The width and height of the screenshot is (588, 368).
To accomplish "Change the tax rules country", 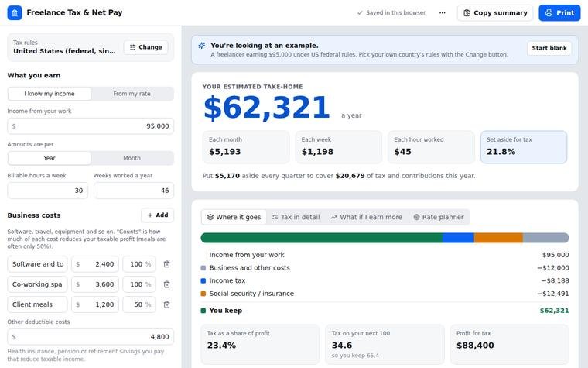I will [146, 47].
